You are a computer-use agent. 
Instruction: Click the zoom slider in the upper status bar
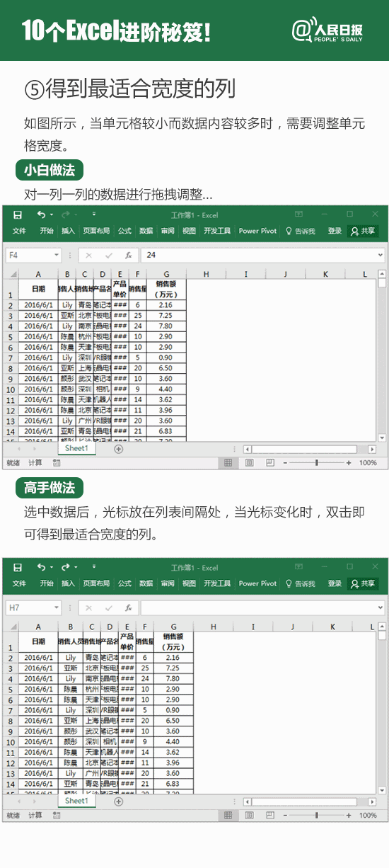click(x=317, y=462)
